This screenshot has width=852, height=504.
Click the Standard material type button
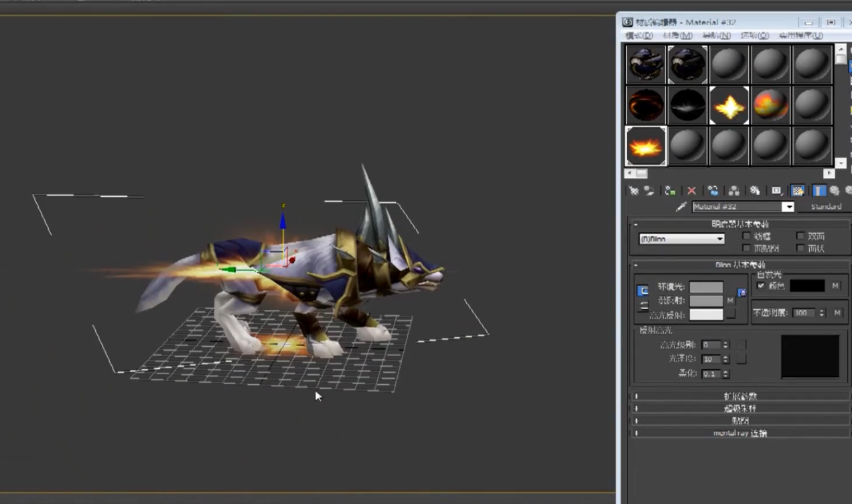[825, 207]
